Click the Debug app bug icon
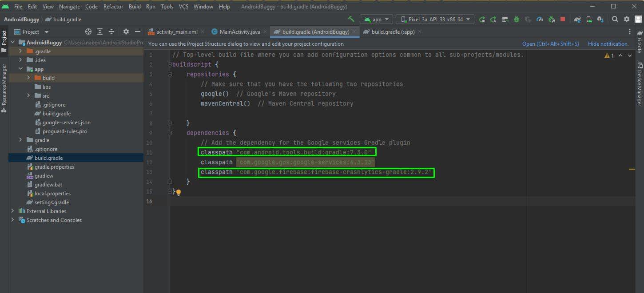 coord(517,19)
